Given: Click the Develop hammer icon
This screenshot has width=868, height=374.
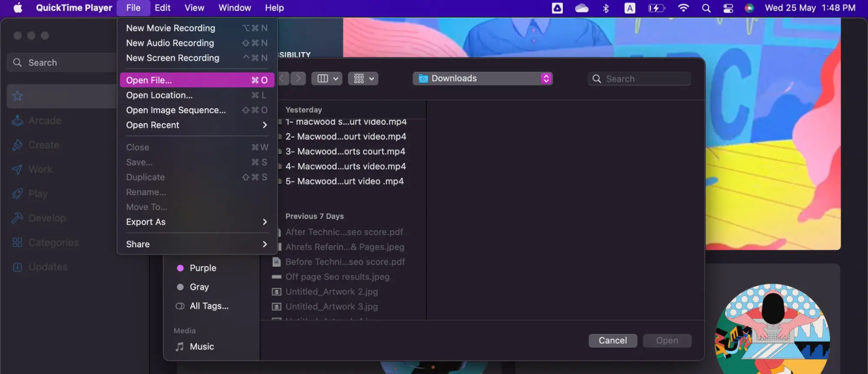Looking at the screenshot, I should (x=17, y=218).
